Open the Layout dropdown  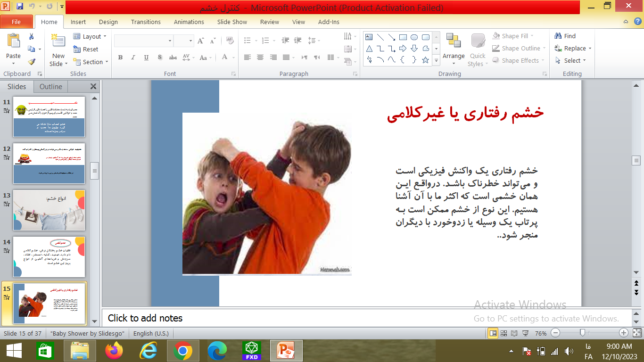tap(90, 36)
